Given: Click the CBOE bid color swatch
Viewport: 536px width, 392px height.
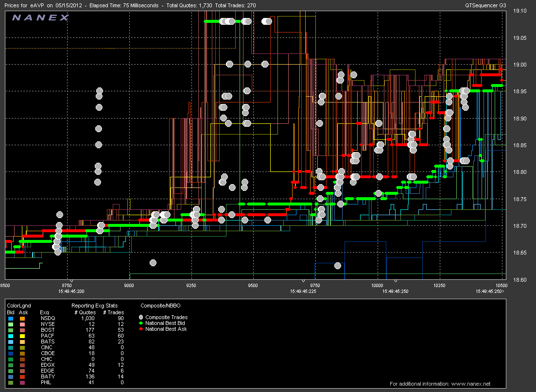Looking at the screenshot, I should click(x=11, y=353).
